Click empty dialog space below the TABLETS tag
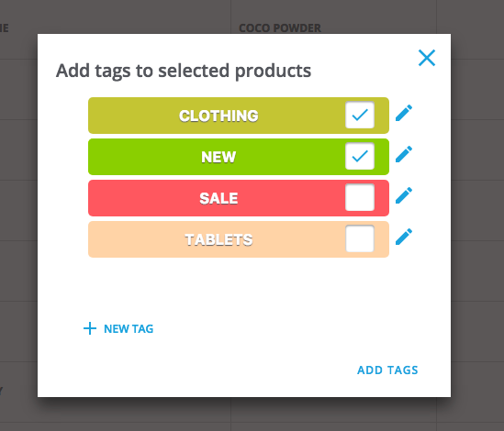Screen dimensions: 504x431 (239, 286)
